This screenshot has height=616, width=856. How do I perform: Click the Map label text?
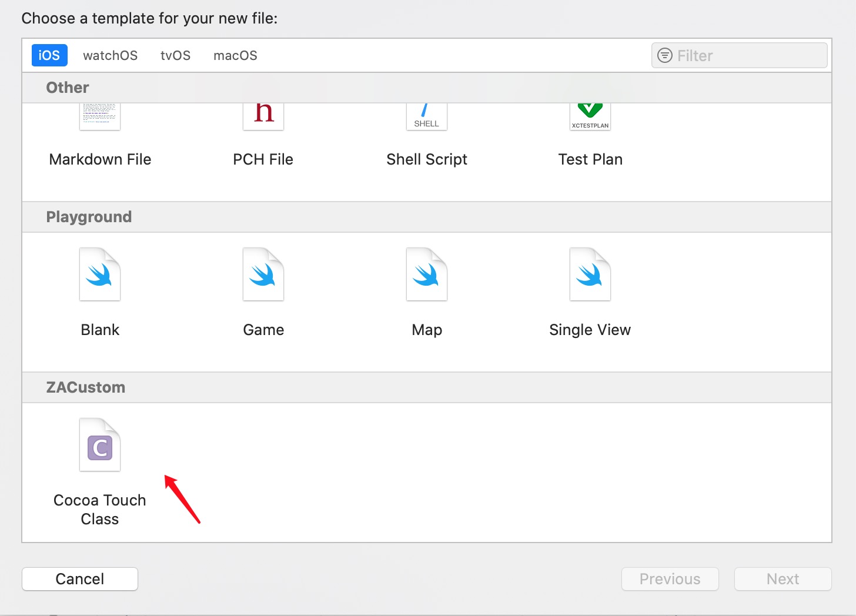coord(427,330)
